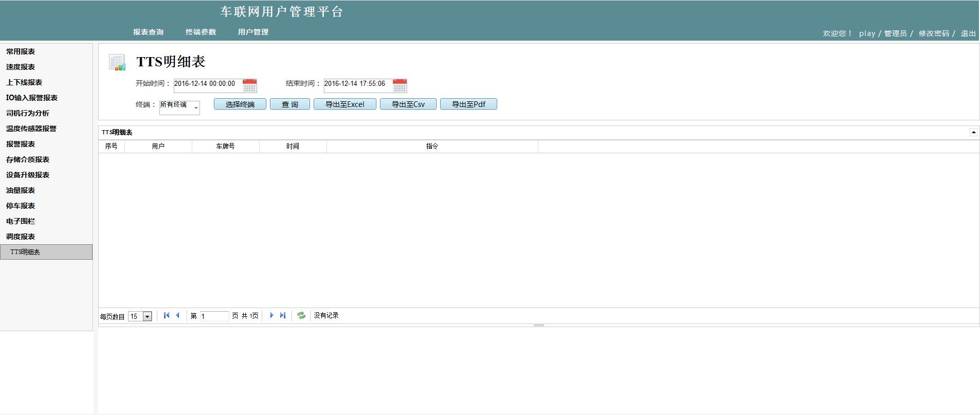
Task: Click 导出至Csv button
Action: click(408, 104)
